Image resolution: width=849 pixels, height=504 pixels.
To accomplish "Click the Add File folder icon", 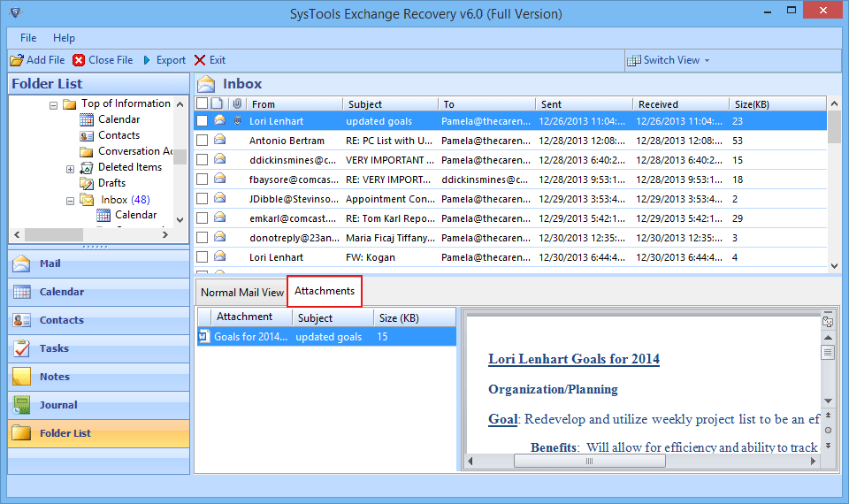I will pos(17,60).
